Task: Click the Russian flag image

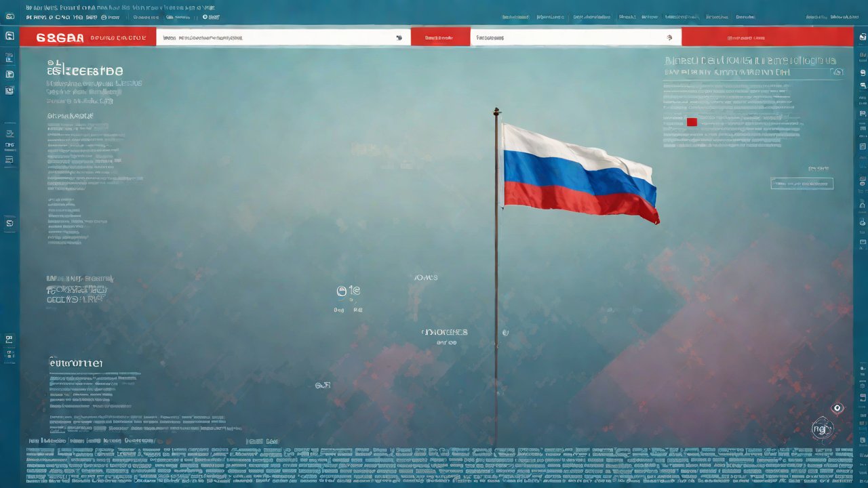Action: point(578,173)
